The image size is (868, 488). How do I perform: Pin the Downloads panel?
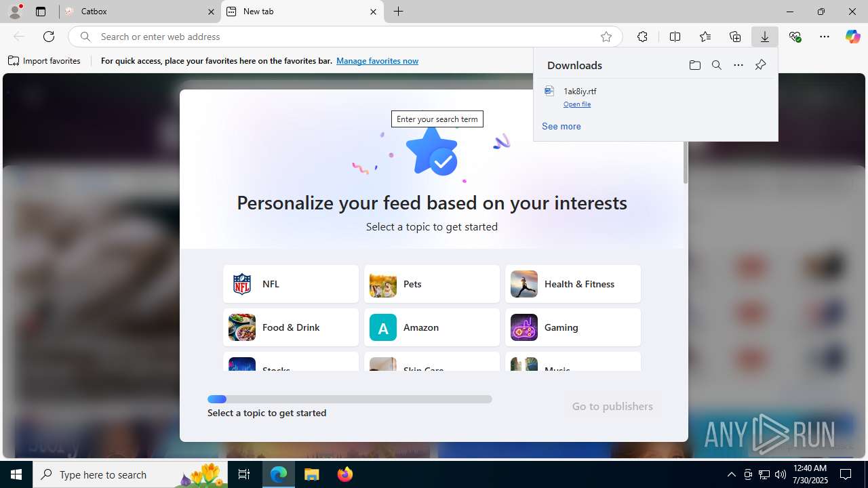pos(760,65)
